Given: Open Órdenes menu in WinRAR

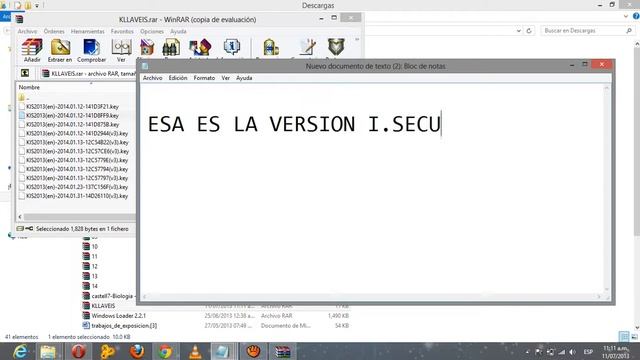Looking at the screenshot, I should pos(54,31).
